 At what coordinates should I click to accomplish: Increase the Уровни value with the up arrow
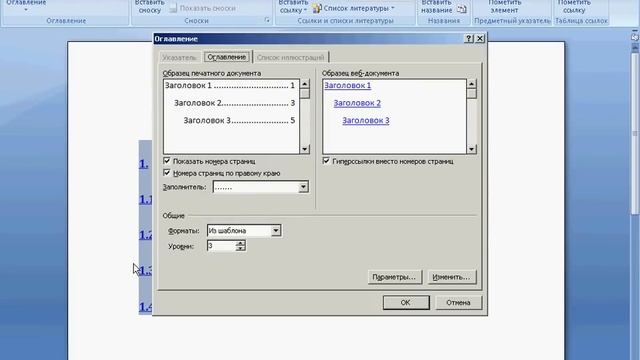pyautogui.click(x=240, y=243)
